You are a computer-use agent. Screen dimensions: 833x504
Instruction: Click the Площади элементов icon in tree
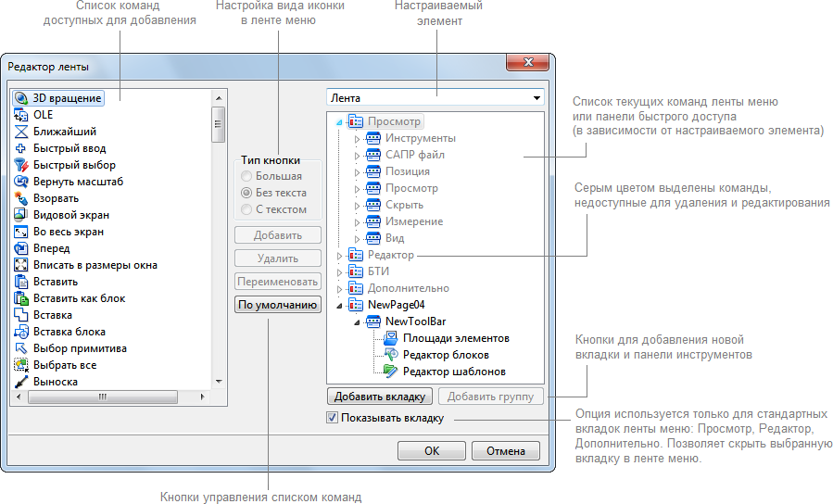[391, 338]
